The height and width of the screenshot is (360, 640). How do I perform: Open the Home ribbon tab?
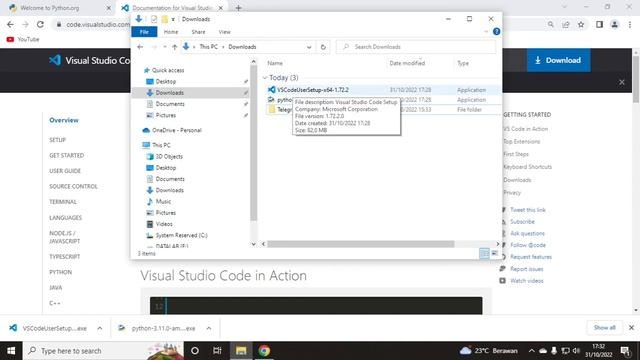tap(171, 32)
